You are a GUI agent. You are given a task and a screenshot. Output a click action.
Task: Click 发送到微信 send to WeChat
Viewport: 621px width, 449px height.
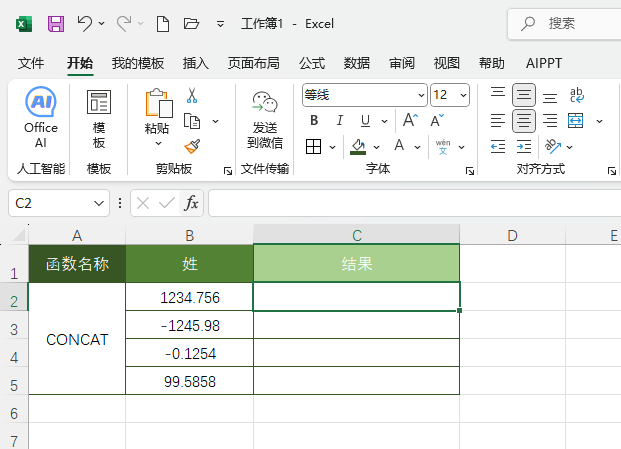click(x=265, y=120)
